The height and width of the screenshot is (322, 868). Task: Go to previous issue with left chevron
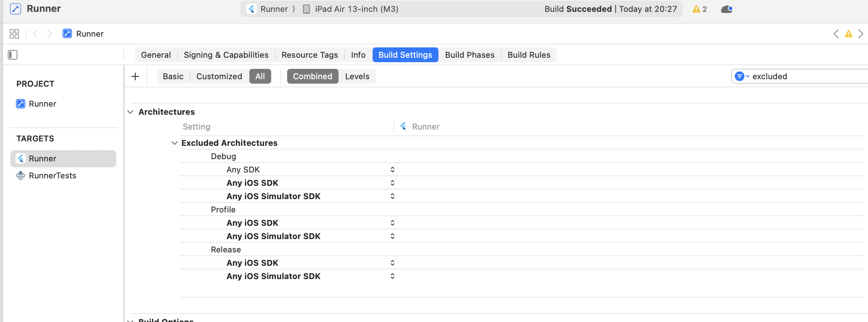pos(836,34)
